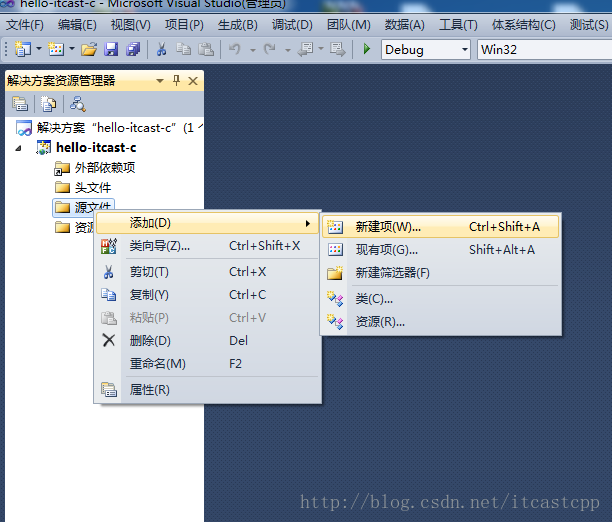Choose 资源(R)... in submenu
The image size is (612, 522).
coord(441,322)
